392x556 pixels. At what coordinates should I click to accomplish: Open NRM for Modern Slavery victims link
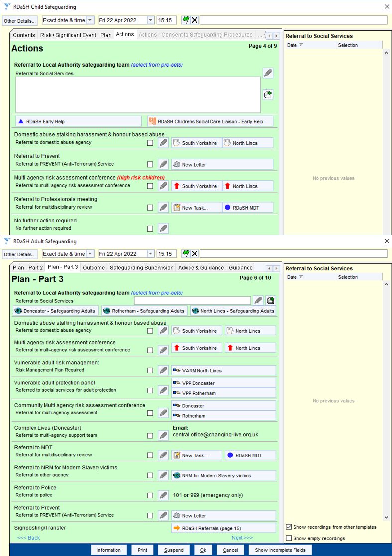tap(224, 475)
